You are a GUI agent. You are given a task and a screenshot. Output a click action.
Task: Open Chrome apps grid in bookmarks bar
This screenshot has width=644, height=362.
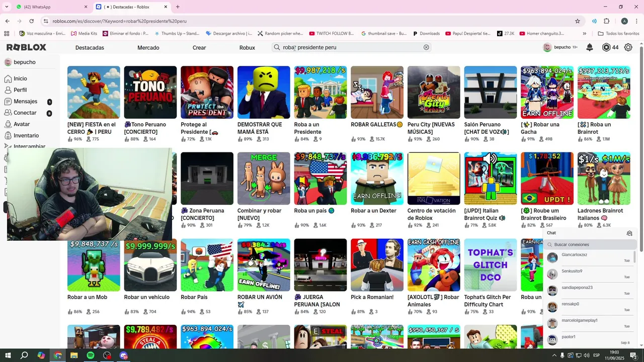[x=7, y=34]
